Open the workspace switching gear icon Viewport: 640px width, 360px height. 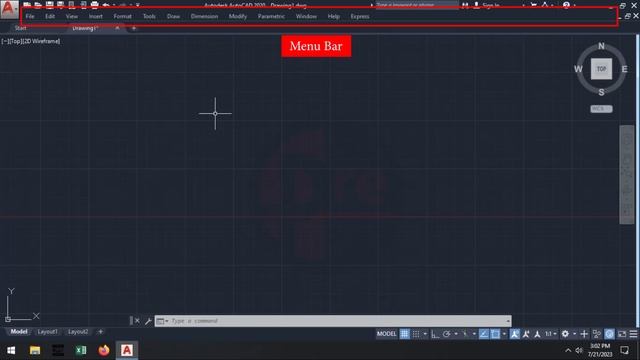(x=565, y=334)
